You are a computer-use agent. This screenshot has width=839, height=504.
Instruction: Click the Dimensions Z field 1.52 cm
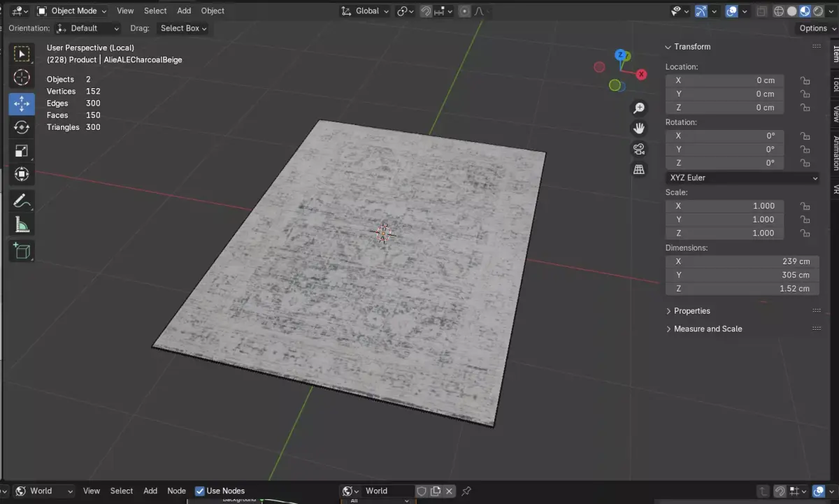[743, 289]
